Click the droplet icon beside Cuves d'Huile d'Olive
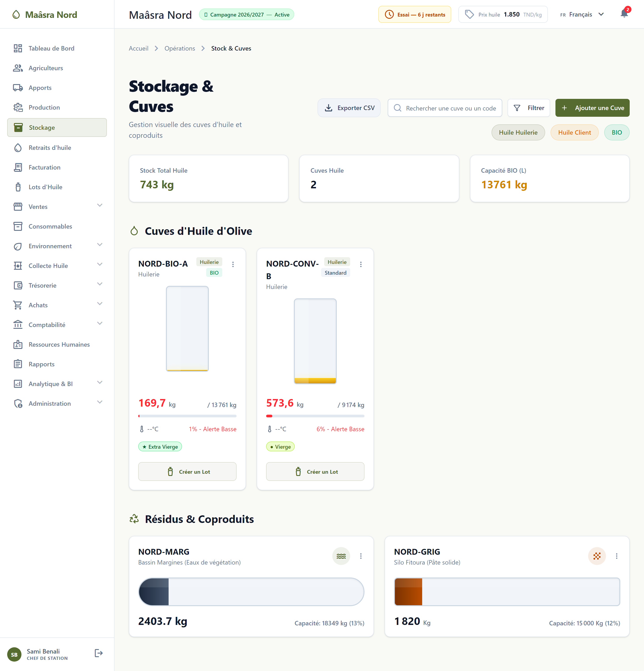The image size is (644, 671). [x=134, y=231]
